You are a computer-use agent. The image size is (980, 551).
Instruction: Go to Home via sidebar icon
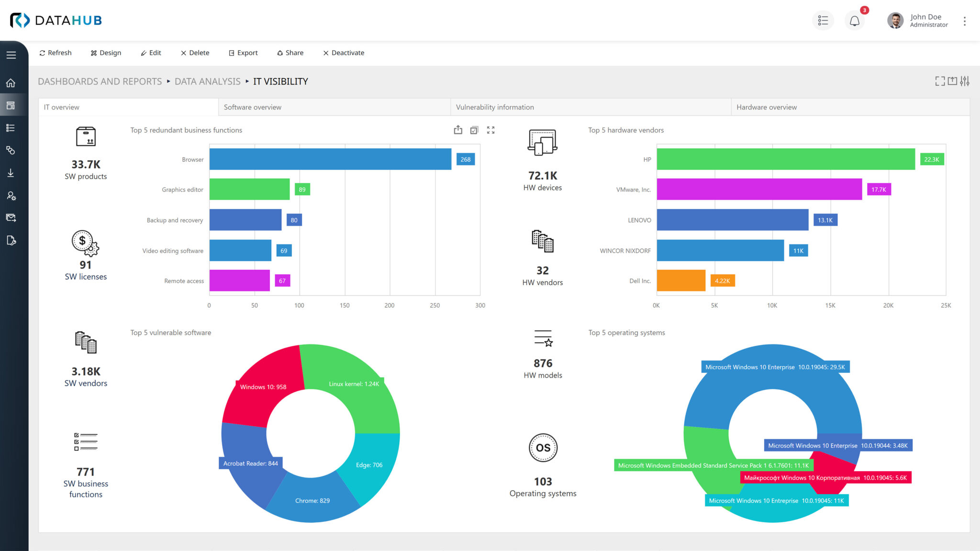click(11, 83)
